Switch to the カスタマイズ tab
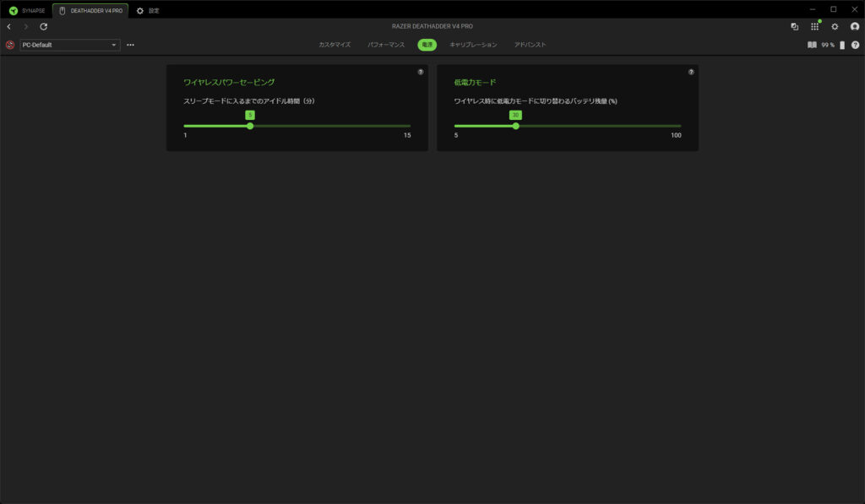Screen dimensions: 865x504 point(335,44)
